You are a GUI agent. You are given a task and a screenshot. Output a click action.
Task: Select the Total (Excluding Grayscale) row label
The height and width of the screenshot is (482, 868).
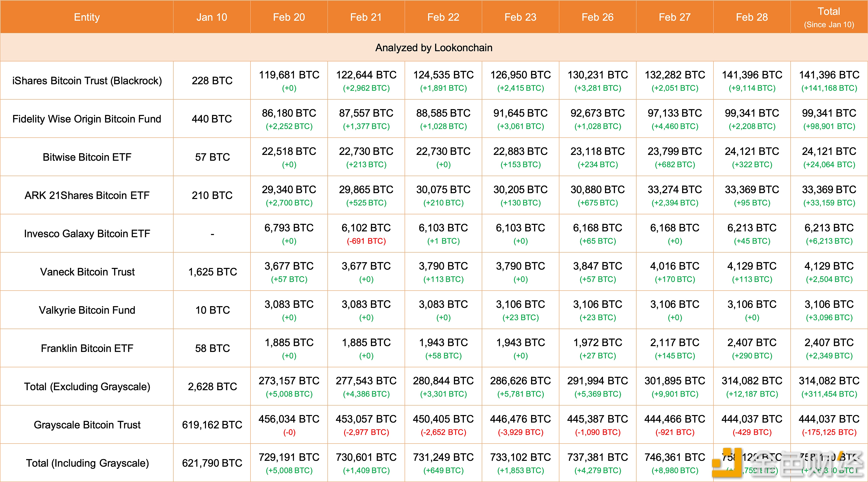click(87, 387)
